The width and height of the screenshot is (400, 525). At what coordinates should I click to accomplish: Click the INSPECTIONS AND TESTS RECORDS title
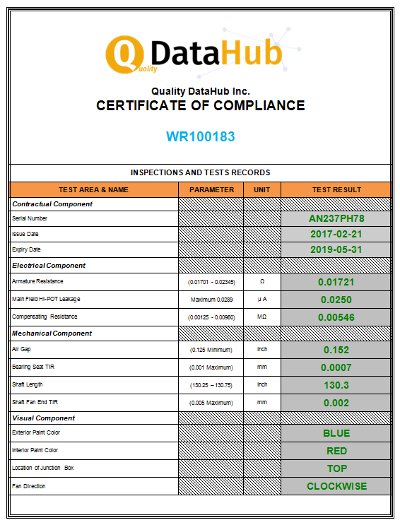pos(200,172)
